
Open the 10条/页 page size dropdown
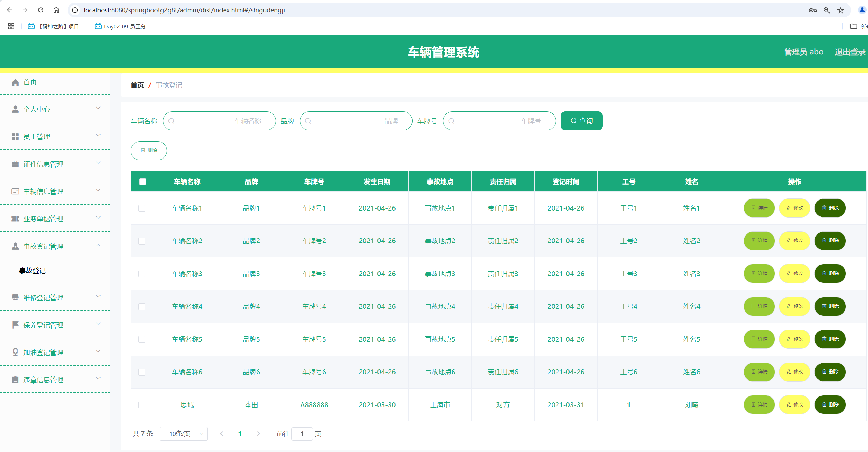click(183, 434)
